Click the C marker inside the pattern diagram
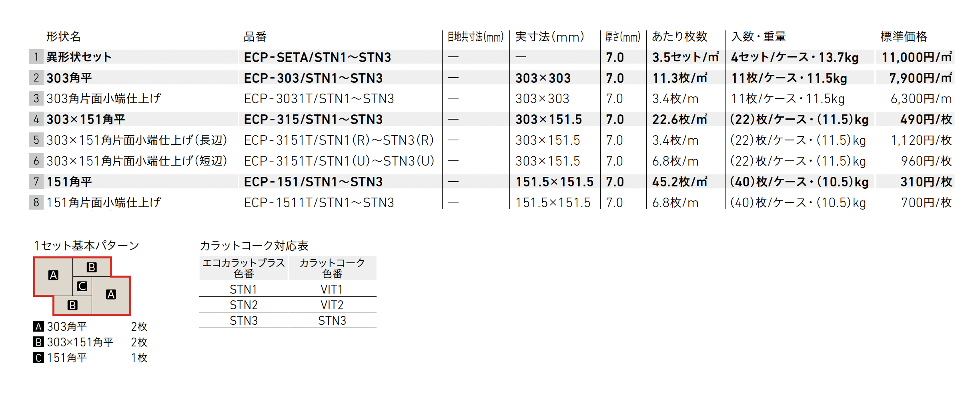The height and width of the screenshot is (400, 980). coord(82,286)
